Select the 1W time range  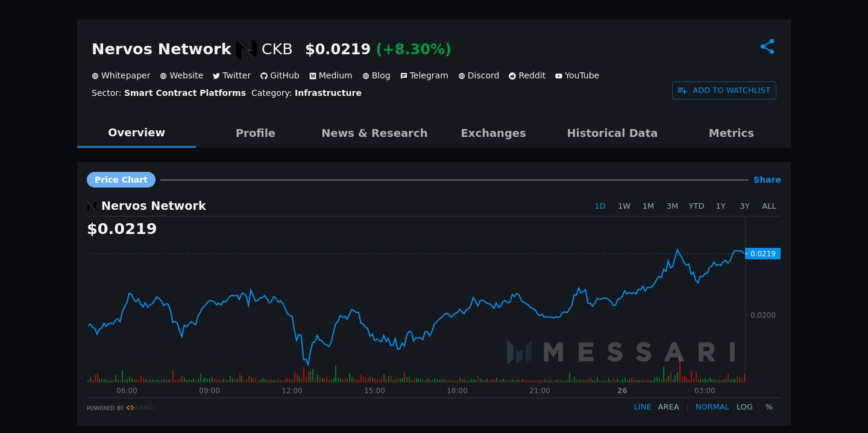point(624,206)
